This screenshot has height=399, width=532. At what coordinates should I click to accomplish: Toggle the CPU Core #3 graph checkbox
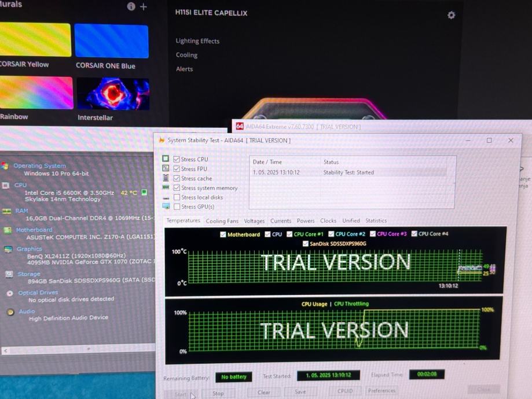click(373, 234)
